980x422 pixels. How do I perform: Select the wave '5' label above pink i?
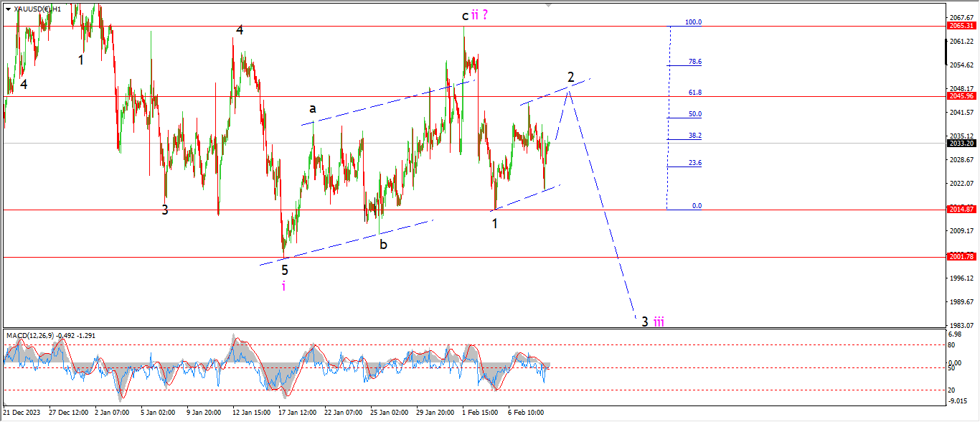(285, 270)
